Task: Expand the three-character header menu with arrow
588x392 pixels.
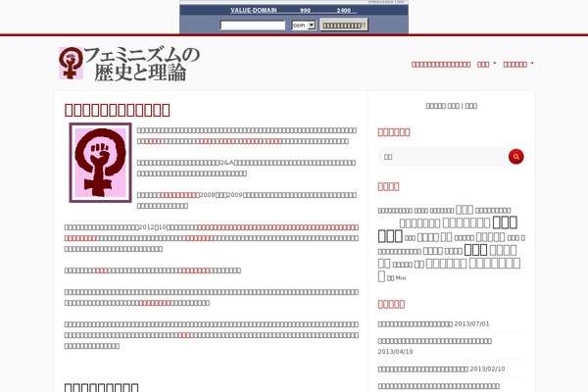Action: 486,65
